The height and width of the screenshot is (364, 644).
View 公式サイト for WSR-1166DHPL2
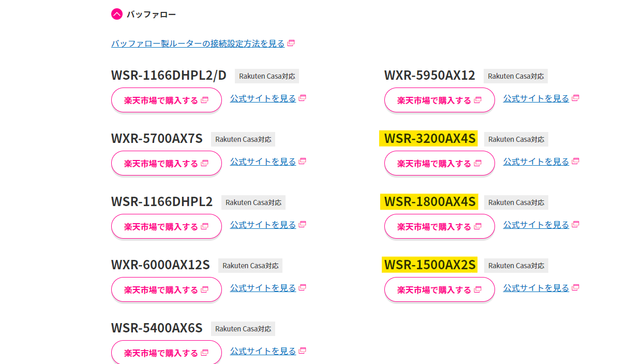coord(263,225)
